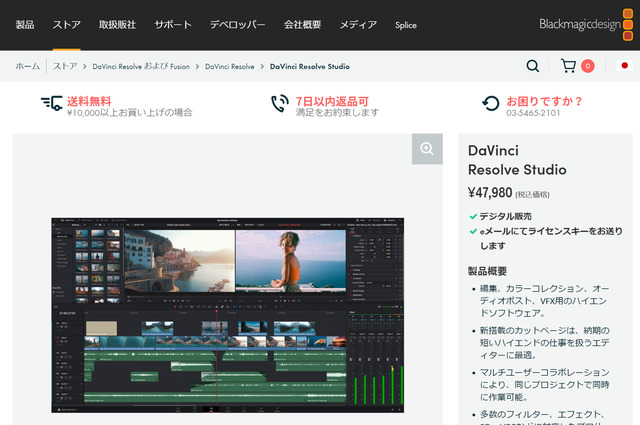The image size is (640, 425).
Task: Go to ホーム in the breadcrumb
Action: click(28, 66)
